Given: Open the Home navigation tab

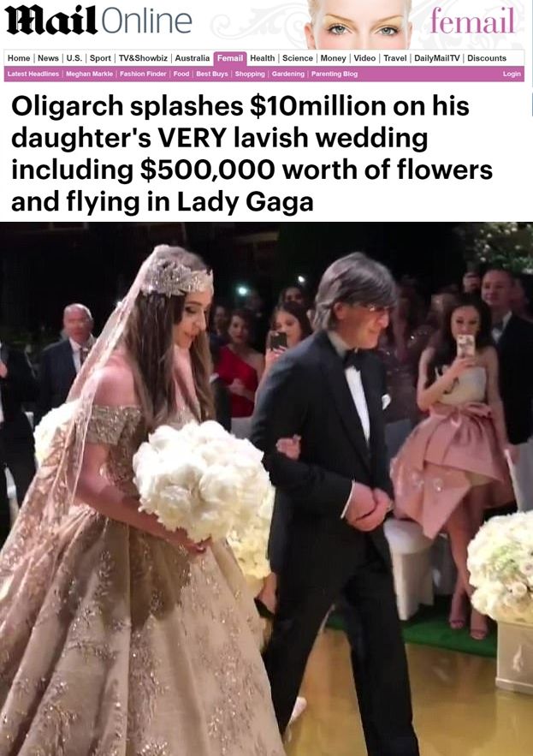Looking at the screenshot, I should (x=19, y=58).
